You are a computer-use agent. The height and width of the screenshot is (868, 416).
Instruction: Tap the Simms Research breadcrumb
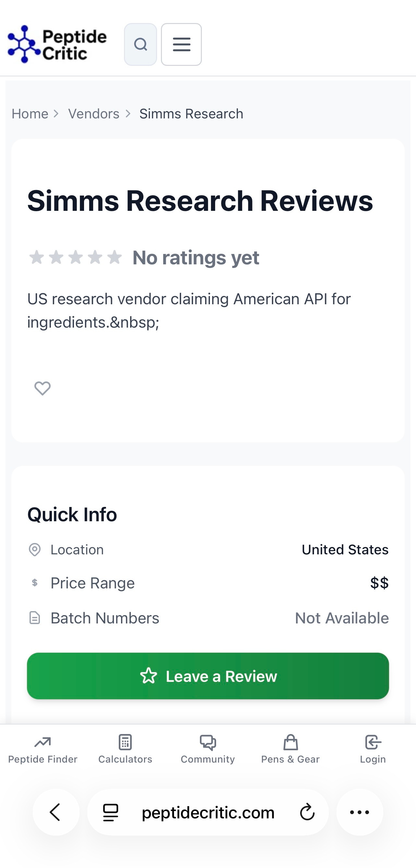point(191,114)
